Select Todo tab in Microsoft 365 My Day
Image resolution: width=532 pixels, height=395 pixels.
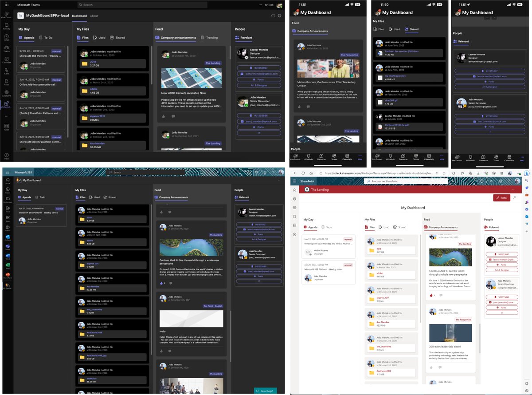point(40,197)
